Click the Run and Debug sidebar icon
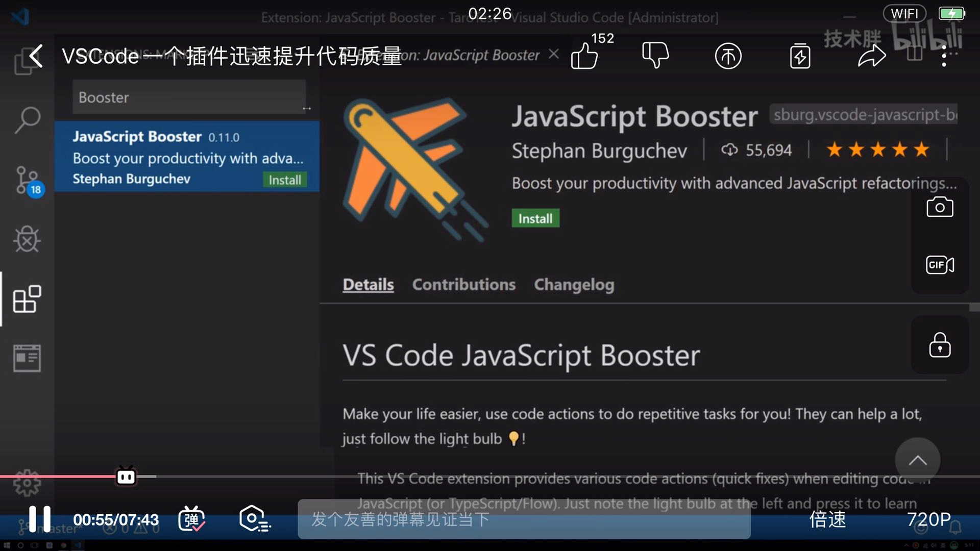The width and height of the screenshot is (980, 551). click(27, 239)
